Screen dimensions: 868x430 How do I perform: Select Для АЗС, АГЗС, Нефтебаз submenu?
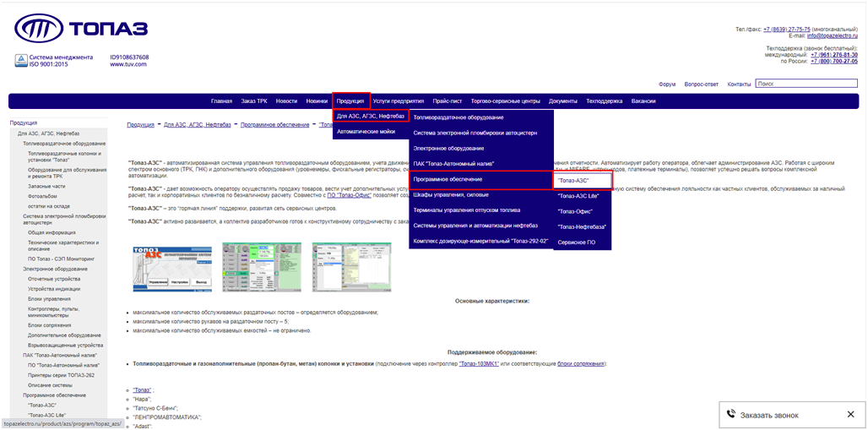pyautogui.click(x=371, y=117)
